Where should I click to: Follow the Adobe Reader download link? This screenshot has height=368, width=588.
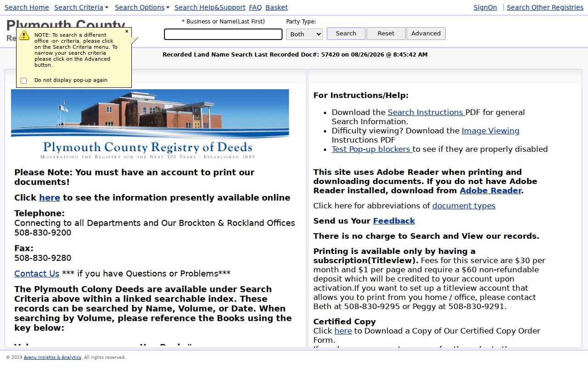pyautogui.click(x=491, y=190)
